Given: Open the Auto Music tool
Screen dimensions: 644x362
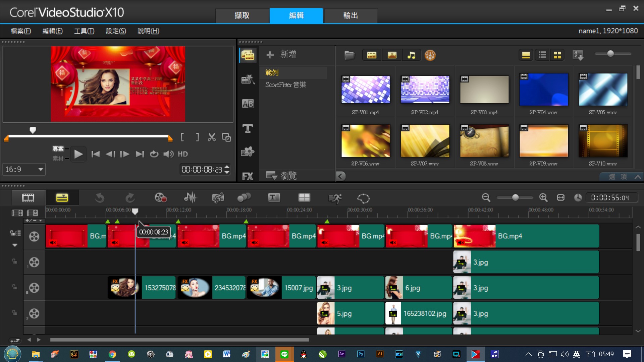Looking at the screenshot, I should pos(218,198).
